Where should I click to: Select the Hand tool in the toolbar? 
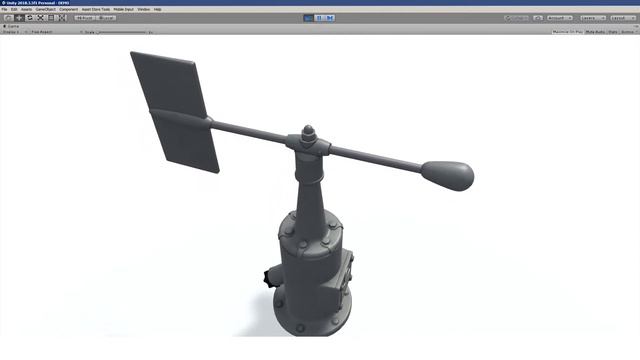tap(9, 18)
